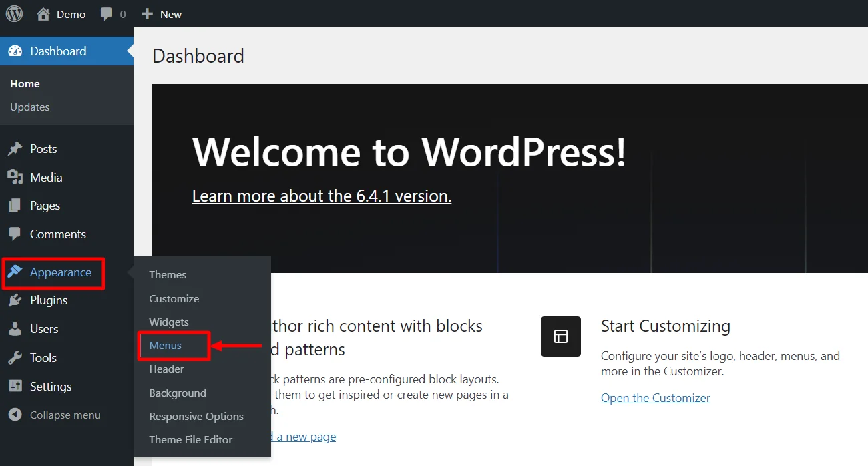Choose Customize in Appearance submenu
868x466 pixels.
[x=174, y=298]
